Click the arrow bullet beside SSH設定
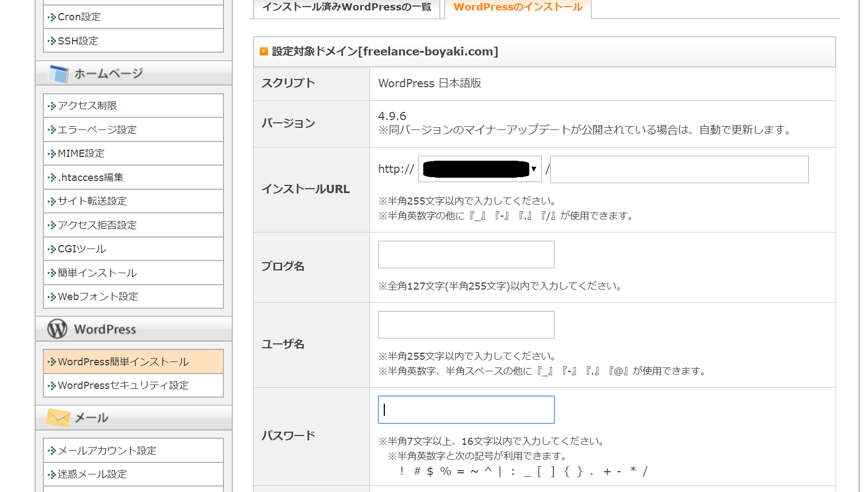868x492 pixels. point(52,41)
